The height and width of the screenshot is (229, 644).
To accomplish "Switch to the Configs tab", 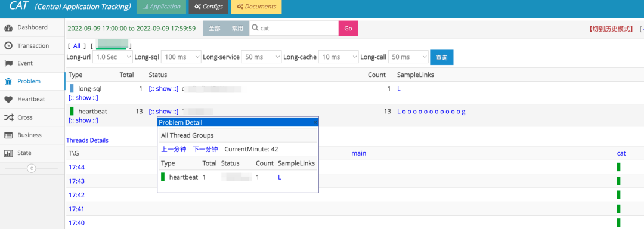I will pyautogui.click(x=209, y=7).
